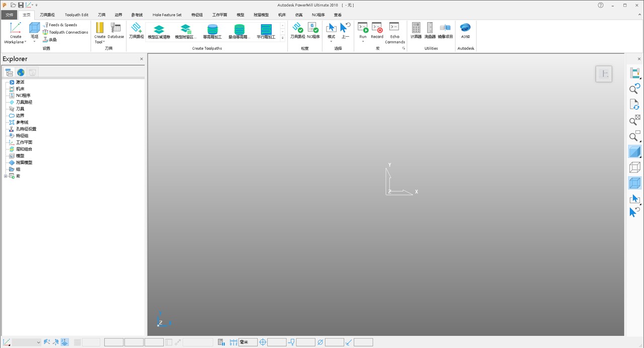Image resolution: width=644 pixels, height=348 pixels.
Task: Click the help question mark icon
Action: (x=601, y=5)
